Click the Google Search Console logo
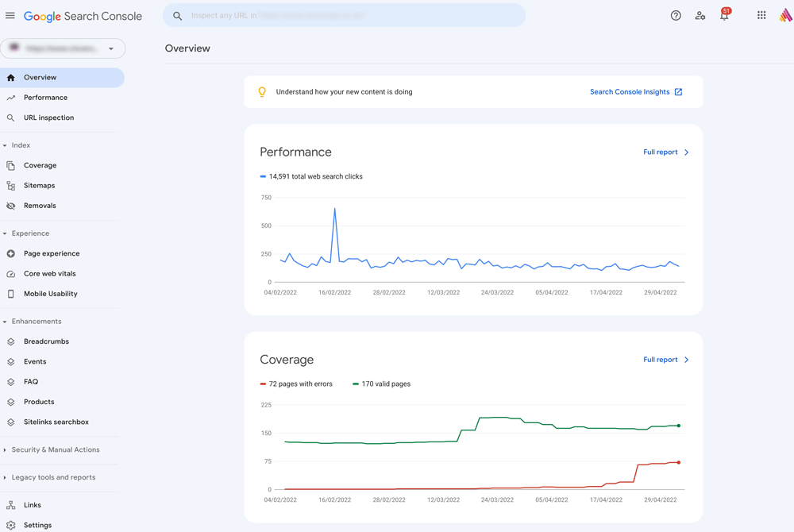This screenshot has width=794, height=532. [83, 16]
